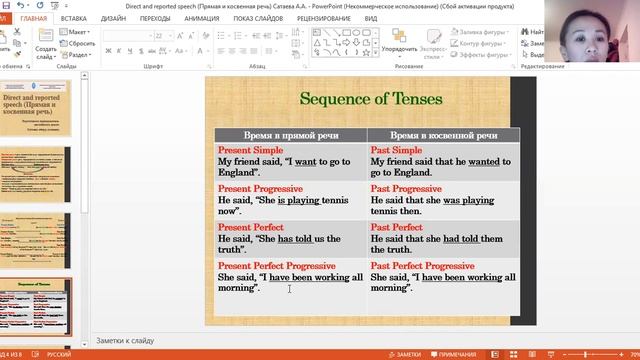Toggle Bold (Ж) formatting
Screen dimensions: 640x360
[x=108, y=51]
